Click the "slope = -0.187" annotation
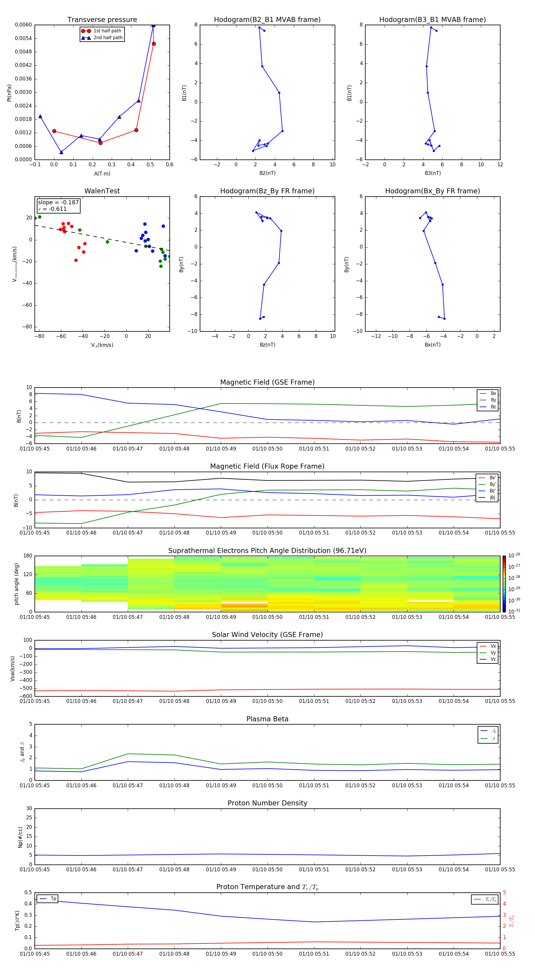Viewport: 535px width, 980px height. click(58, 203)
